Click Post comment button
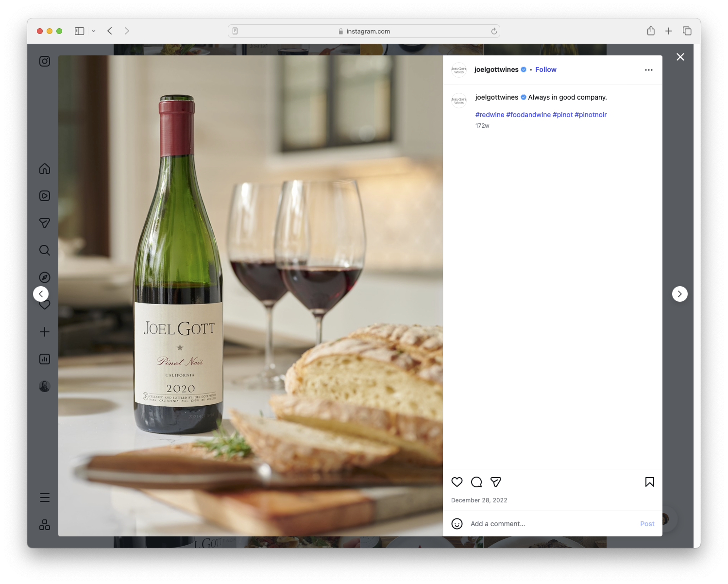The width and height of the screenshot is (728, 584). click(x=647, y=524)
